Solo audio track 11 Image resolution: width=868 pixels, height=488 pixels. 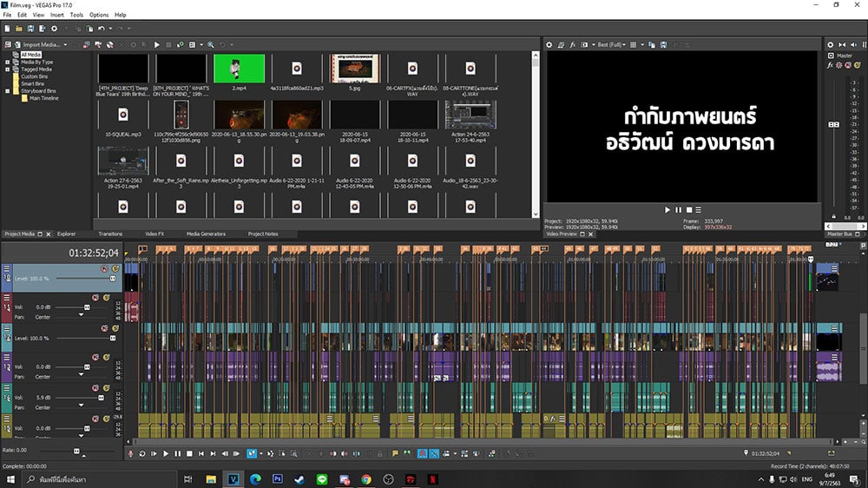106,298
